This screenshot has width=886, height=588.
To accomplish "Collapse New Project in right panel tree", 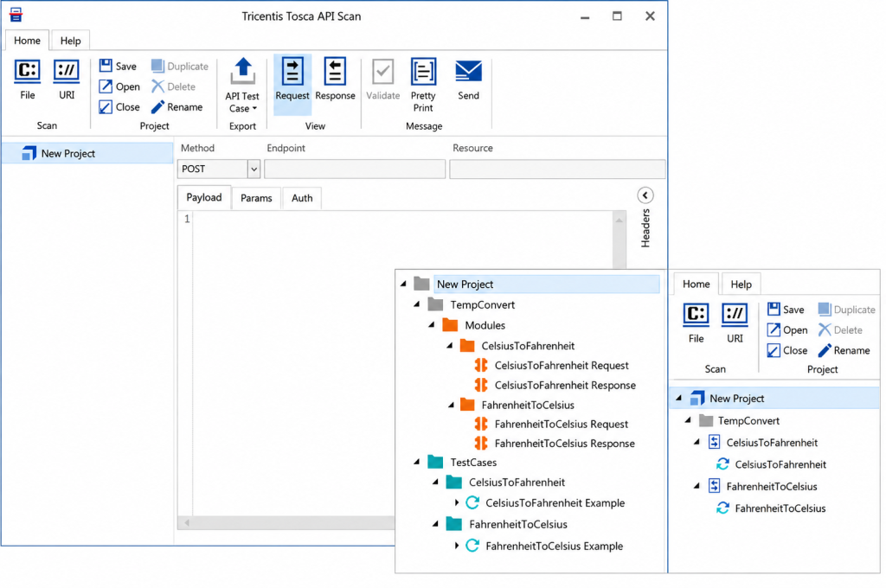I will tap(678, 399).
